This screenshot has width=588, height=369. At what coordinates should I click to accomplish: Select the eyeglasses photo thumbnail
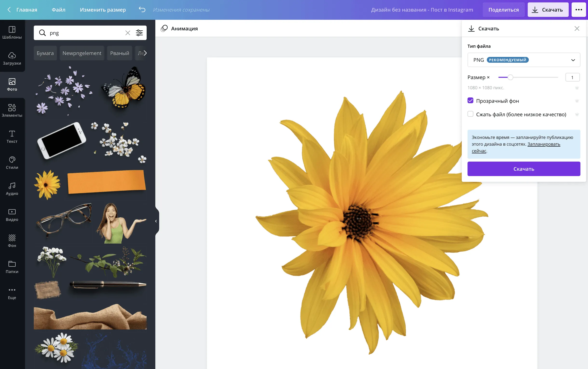point(64,220)
